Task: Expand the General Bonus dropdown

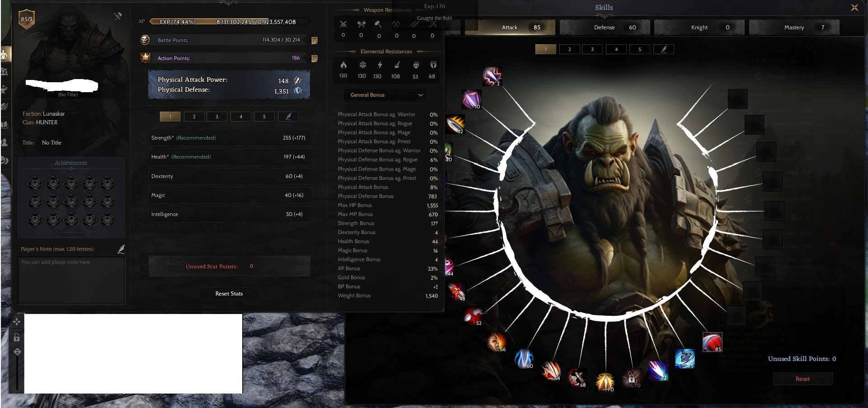Action: point(385,95)
